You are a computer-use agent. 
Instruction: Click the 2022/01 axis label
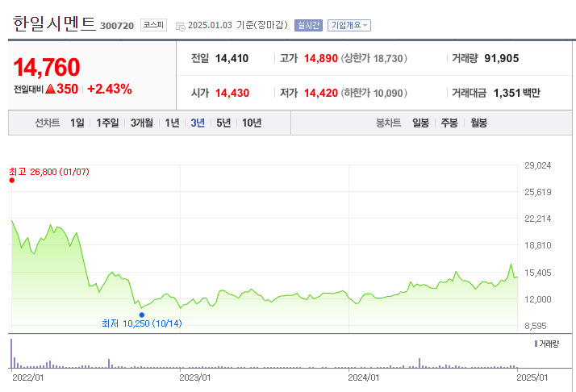28,377
